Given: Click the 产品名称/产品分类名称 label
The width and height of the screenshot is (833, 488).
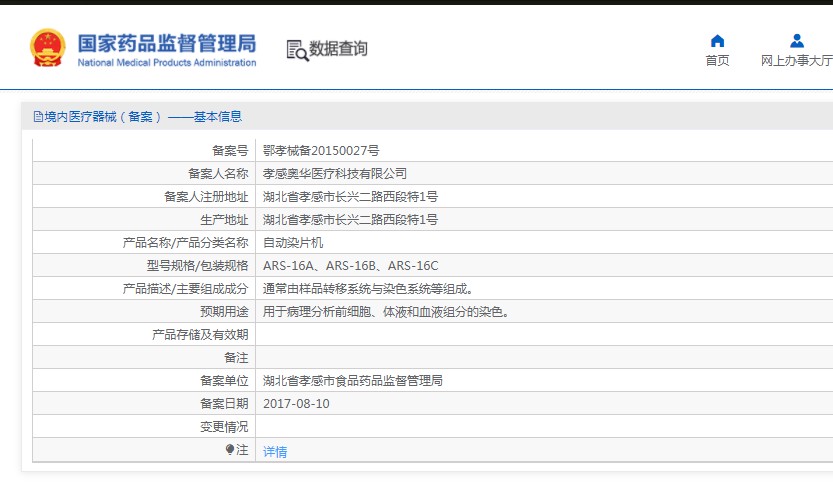Looking at the screenshot, I should (x=185, y=243).
